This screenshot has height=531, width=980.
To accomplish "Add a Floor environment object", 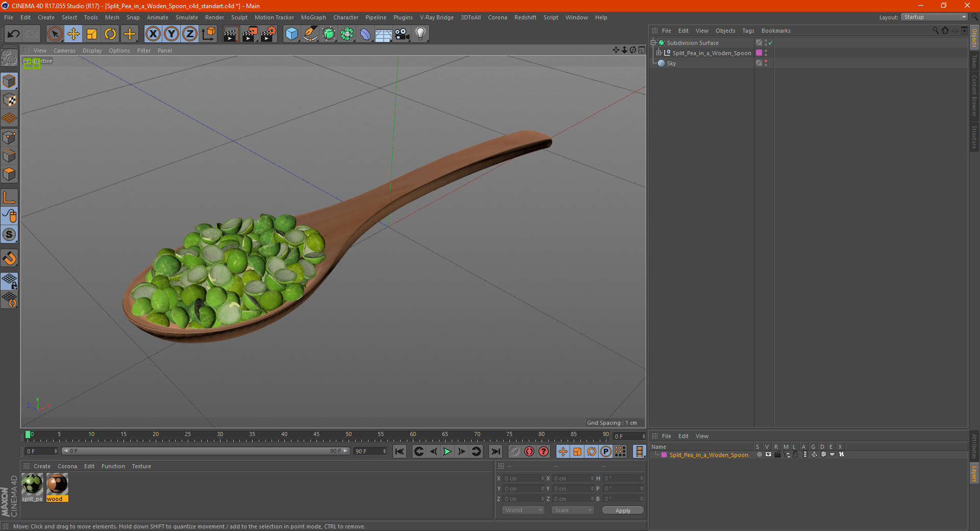I will point(384,34).
